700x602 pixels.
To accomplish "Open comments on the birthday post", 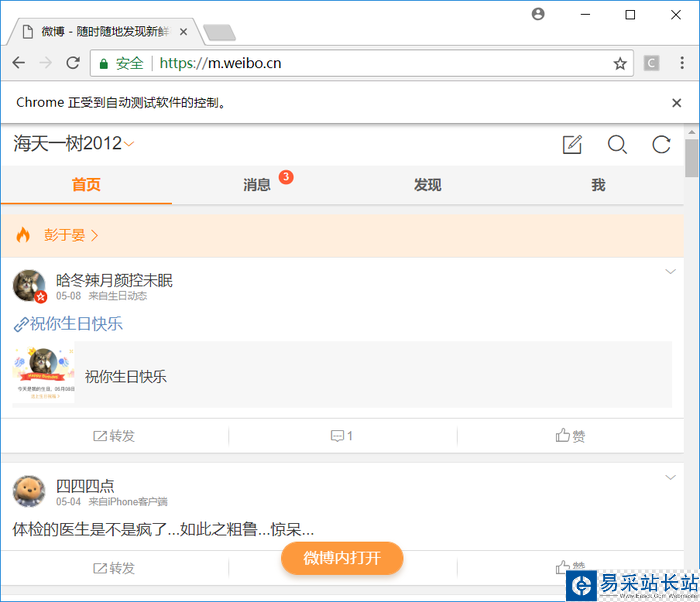I will (342, 436).
